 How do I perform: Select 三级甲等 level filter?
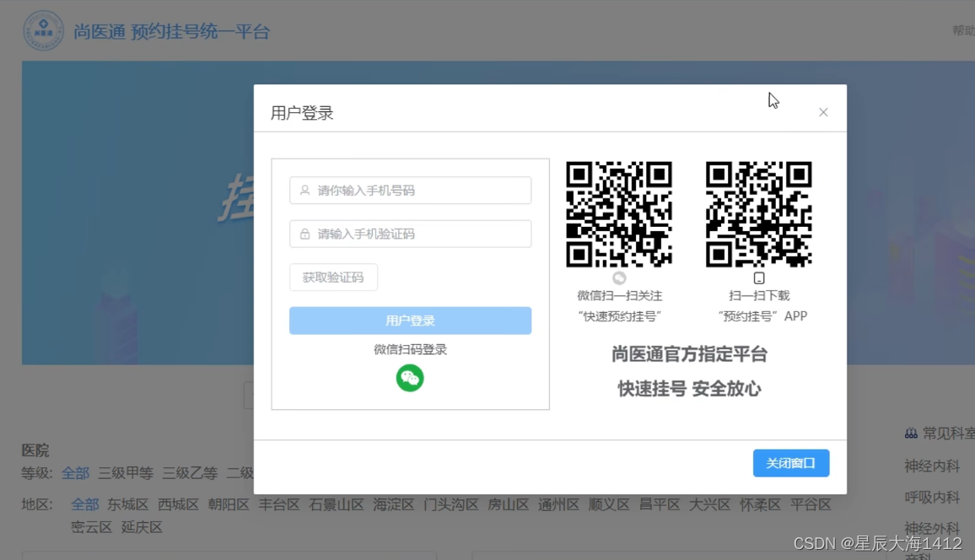click(126, 473)
